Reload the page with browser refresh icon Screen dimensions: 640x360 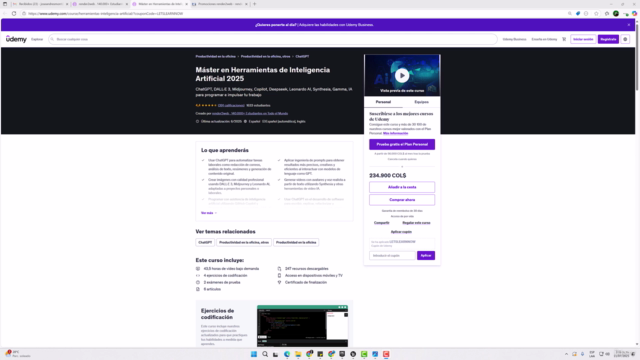pos(14,13)
